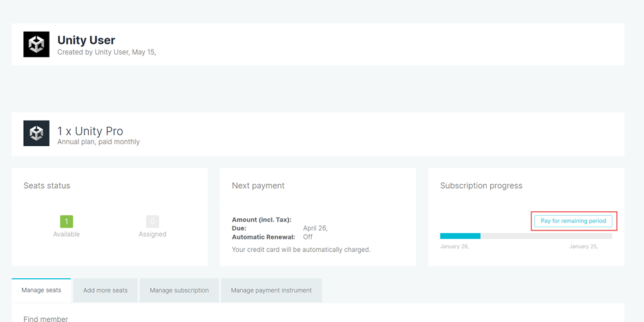Viewport: 644px width, 322px height.
Task: Click 'Annual plan, paid monthly' text
Action: coord(99,142)
